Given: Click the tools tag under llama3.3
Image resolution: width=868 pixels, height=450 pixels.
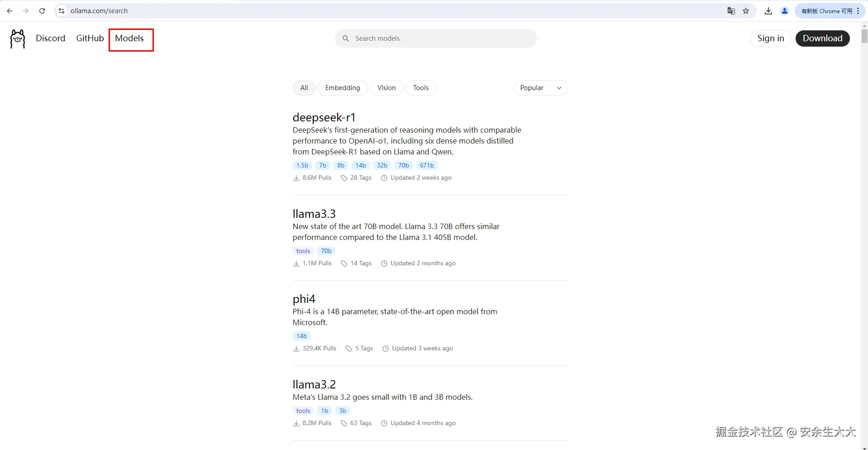Looking at the screenshot, I should click(x=303, y=251).
